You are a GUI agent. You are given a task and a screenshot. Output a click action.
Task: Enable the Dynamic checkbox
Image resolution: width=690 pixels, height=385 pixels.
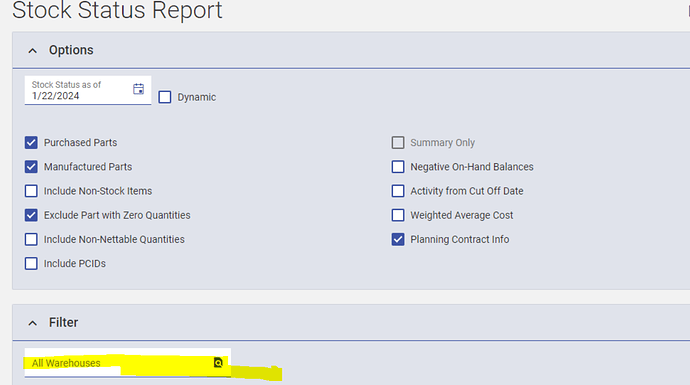coord(165,97)
